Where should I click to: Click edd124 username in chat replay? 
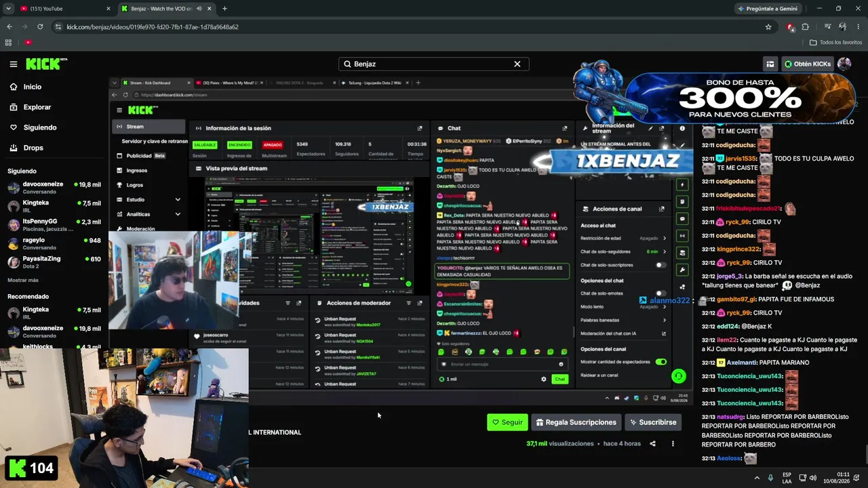point(728,327)
